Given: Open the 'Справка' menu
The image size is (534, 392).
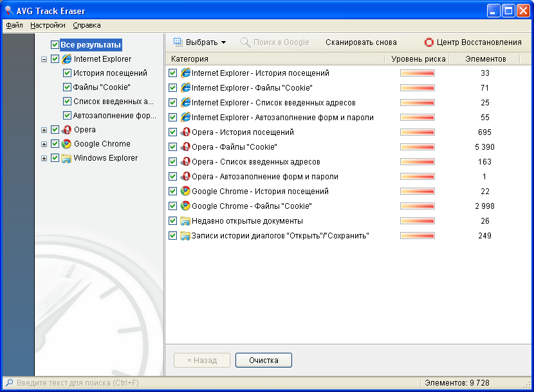Looking at the screenshot, I should (x=86, y=25).
